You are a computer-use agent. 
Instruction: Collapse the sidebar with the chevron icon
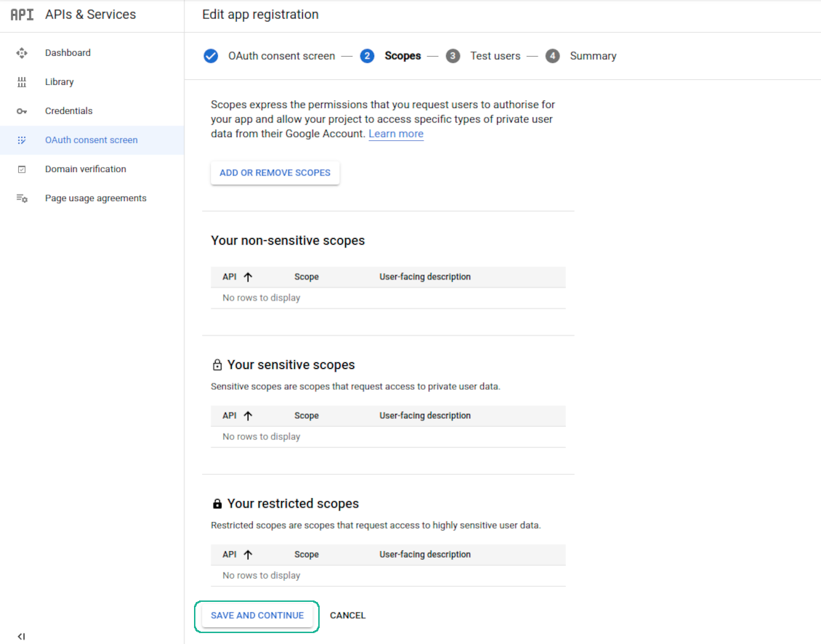pyautogui.click(x=21, y=637)
